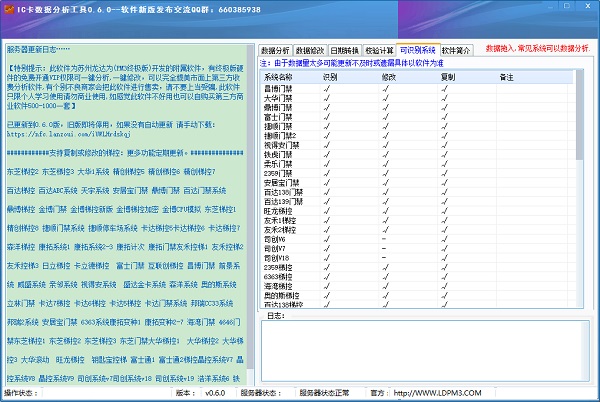600x402 pixels.
Task: Select the 日期转换 tab
Action: pyautogui.click(x=344, y=50)
